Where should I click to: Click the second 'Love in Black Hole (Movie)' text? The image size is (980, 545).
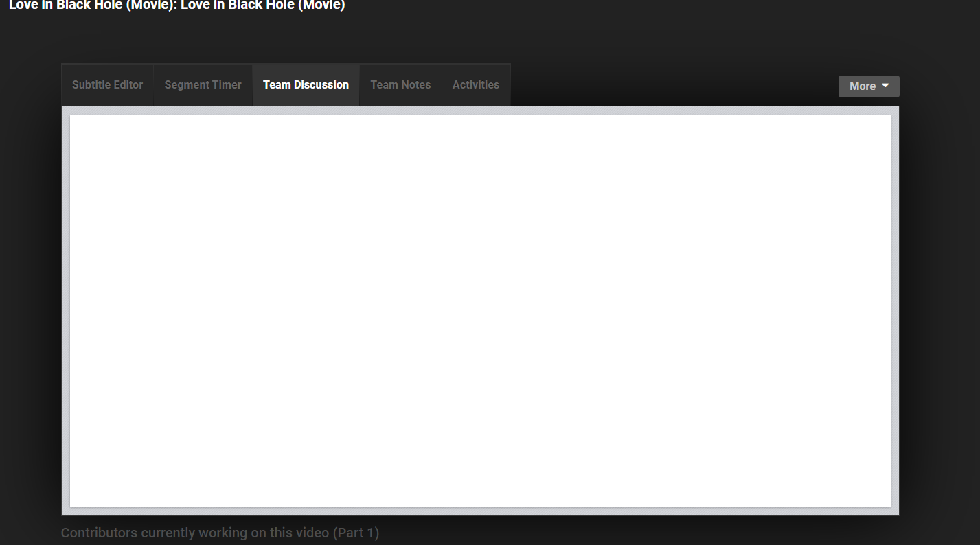[x=262, y=5]
